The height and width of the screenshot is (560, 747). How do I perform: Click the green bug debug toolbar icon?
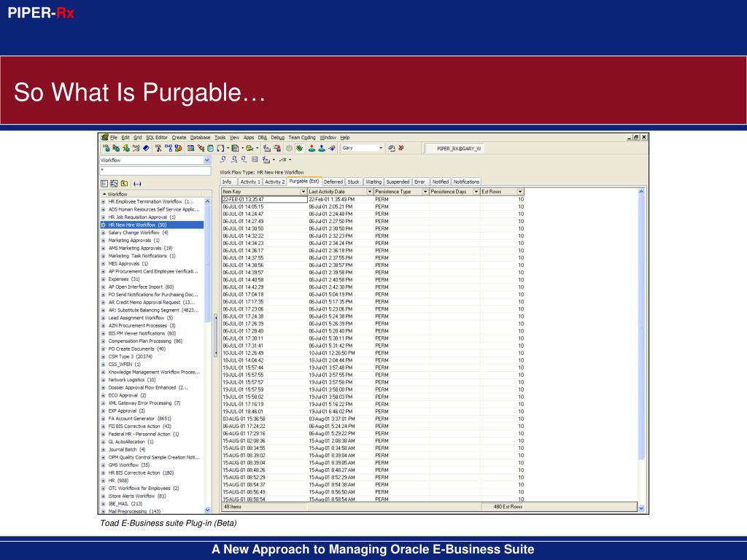coord(299,148)
